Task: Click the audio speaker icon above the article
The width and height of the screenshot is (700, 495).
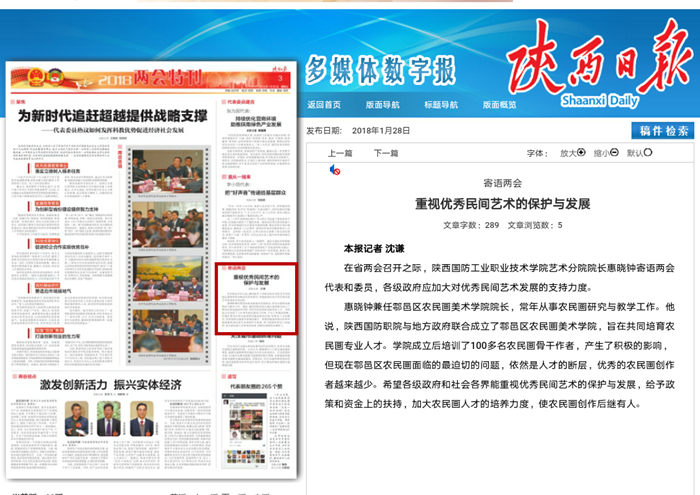Action: 335,170
